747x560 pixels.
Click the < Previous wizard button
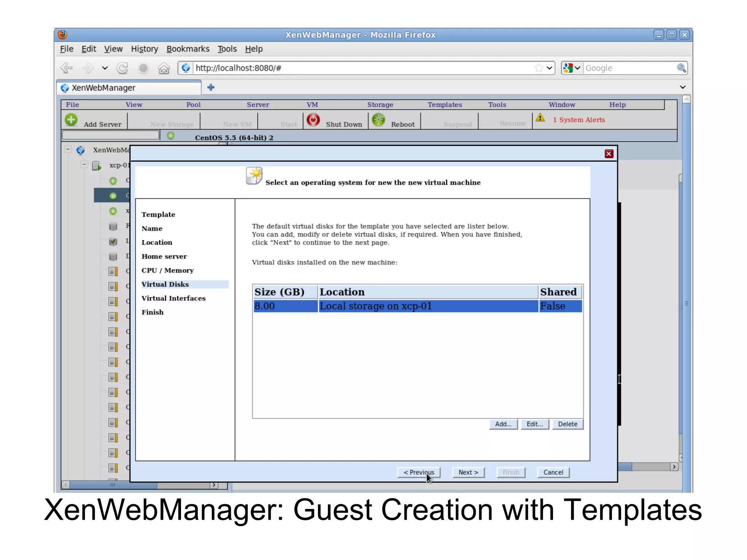tap(419, 472)
